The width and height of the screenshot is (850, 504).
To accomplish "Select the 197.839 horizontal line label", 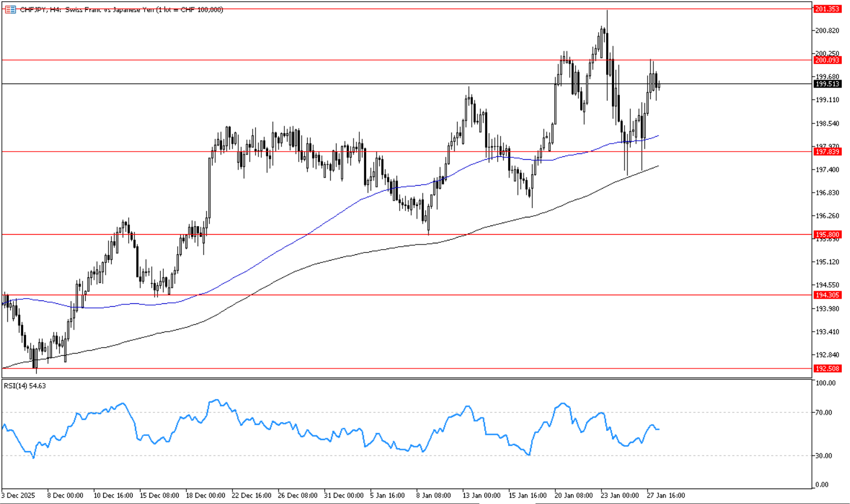I will click(827, 152).
